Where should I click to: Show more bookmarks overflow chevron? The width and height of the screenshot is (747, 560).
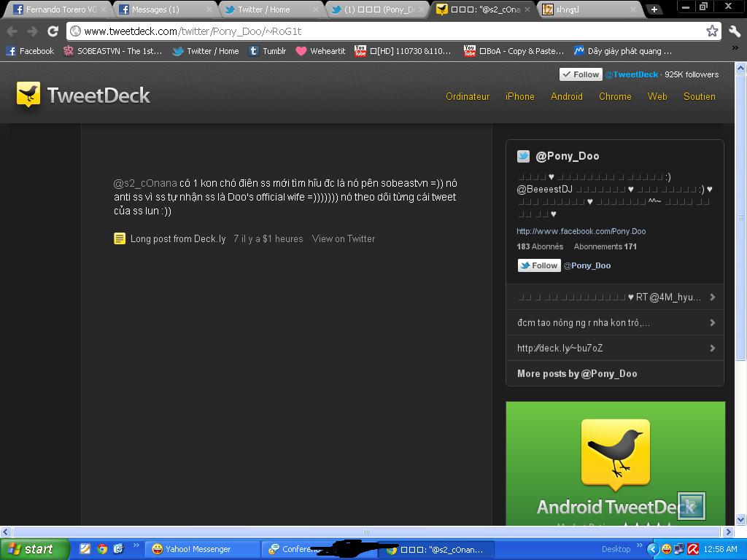point(735,47)
